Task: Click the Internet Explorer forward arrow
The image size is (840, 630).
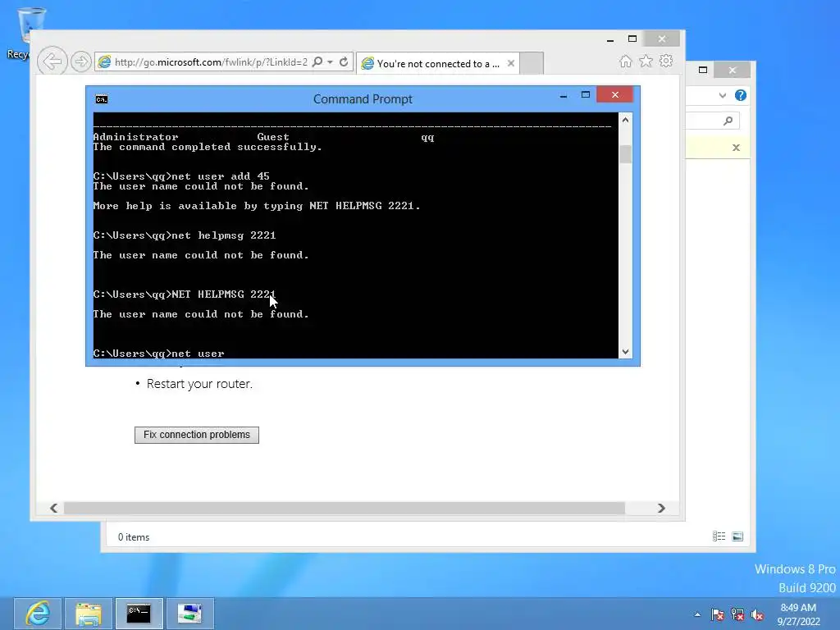Action: [x=81, y=62]
